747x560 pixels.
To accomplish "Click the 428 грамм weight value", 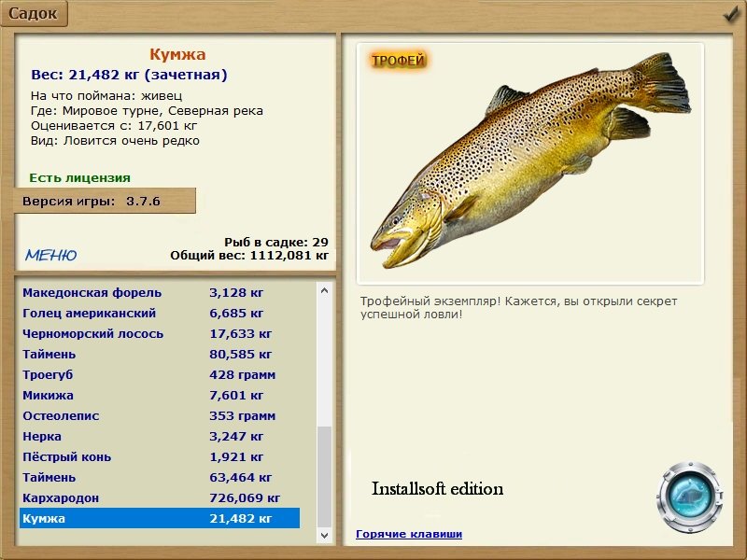I will coord(243,375).
